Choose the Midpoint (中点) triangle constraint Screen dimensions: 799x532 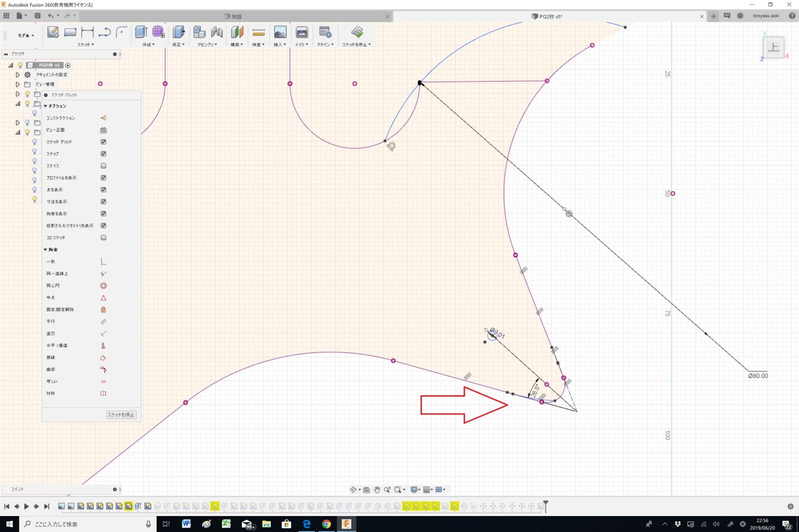pos(103,298)
